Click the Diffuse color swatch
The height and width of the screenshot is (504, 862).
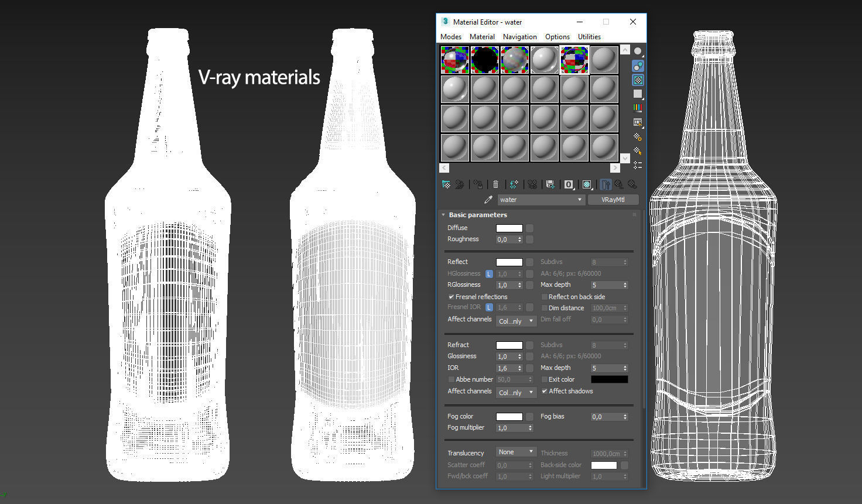point(509,228)
